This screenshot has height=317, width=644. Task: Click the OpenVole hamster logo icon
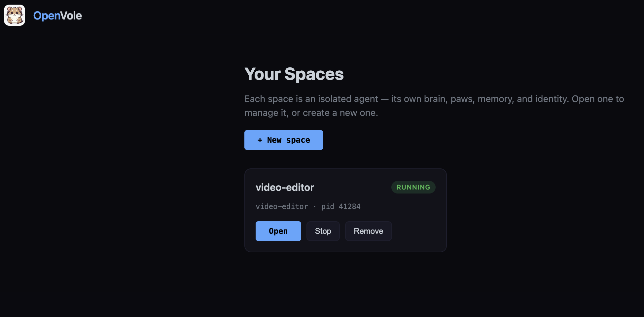pos(15,15)
